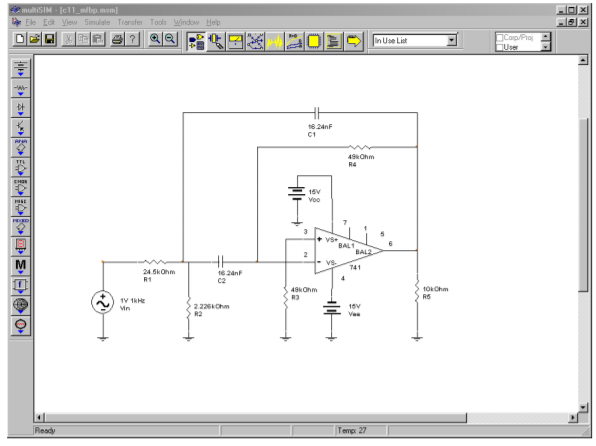Open the TTL component bin

tap(21, 167)
